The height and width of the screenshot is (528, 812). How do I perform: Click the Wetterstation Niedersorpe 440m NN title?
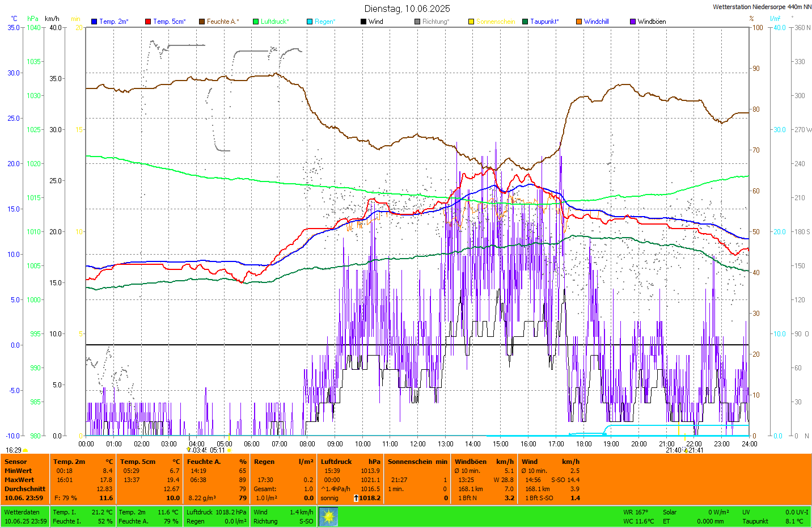(x=762, y=7)
